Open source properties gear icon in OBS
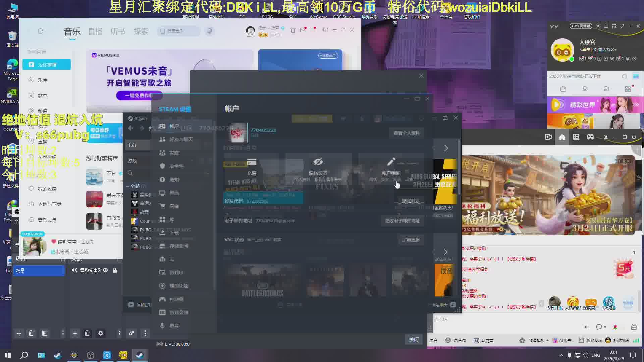 coord(101,333)
